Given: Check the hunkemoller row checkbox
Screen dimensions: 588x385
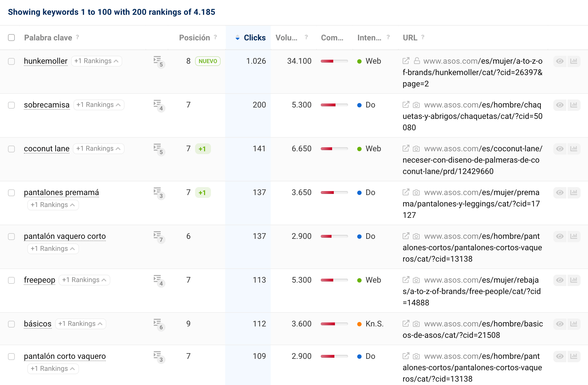Looking at the screenshot, I should [11, 61].
